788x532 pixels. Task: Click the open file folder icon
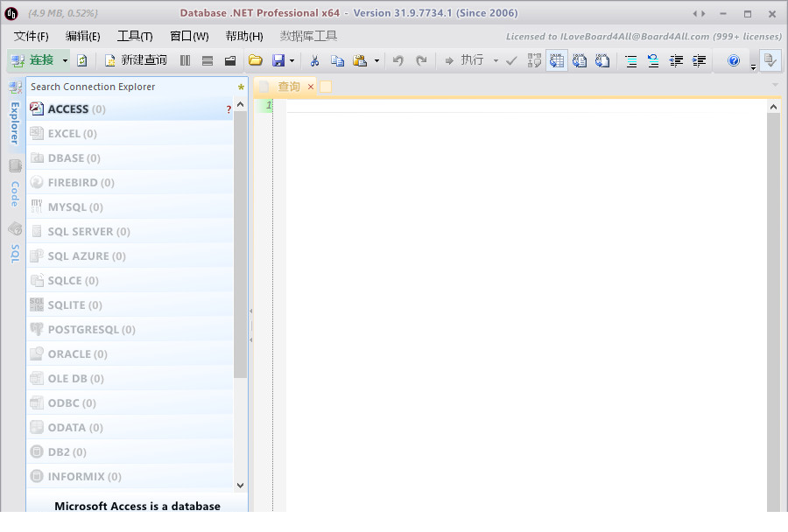point(256,60)
